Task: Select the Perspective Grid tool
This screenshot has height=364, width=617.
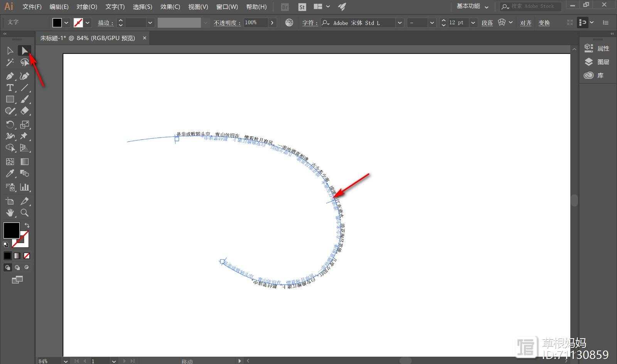Action: tap(24, 148)
